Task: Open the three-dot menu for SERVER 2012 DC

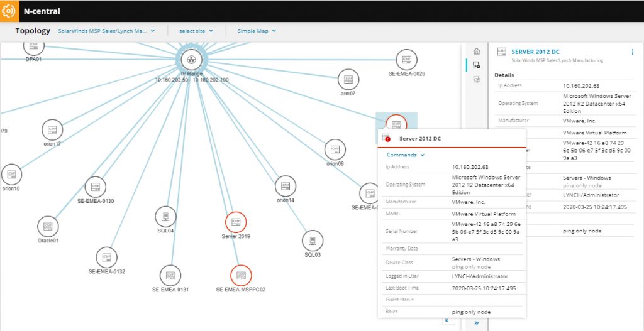Action: coord(633,52)
